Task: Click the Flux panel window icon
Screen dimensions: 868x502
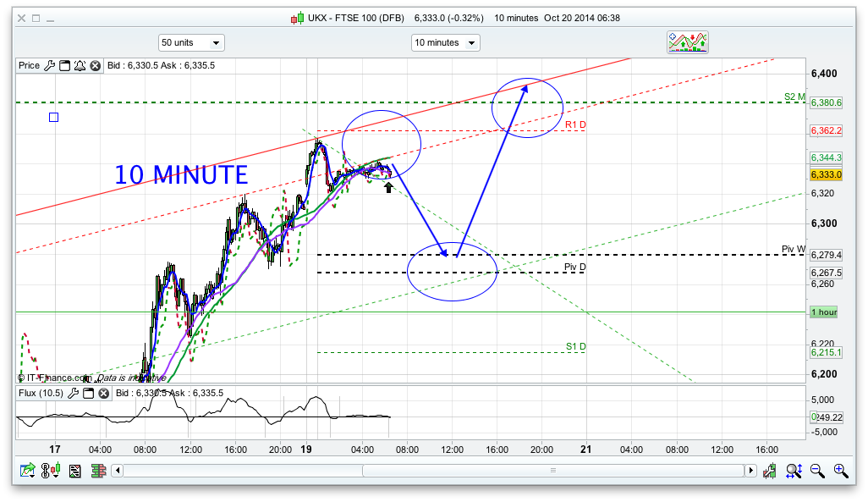Action: [x=88, y=394]
